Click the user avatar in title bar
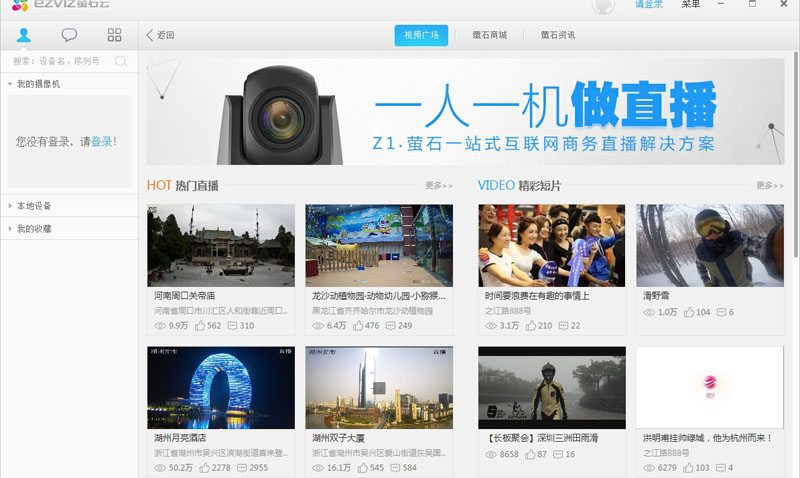The height and width of the screenshot is (478, 800). pos(603,6)
